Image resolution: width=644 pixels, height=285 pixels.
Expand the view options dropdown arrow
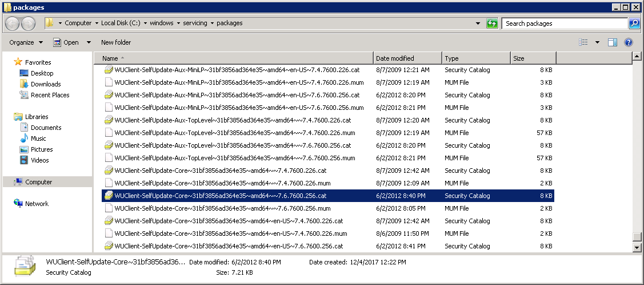597,42
